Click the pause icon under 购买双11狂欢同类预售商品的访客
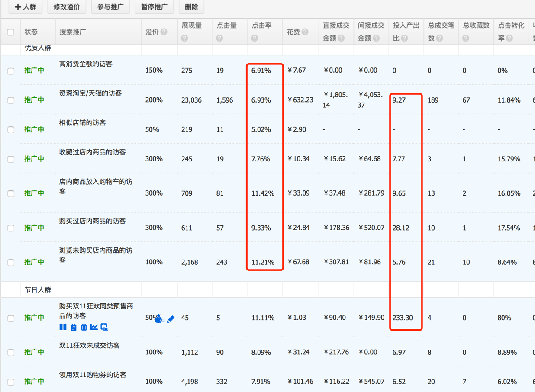 point(63,327)
